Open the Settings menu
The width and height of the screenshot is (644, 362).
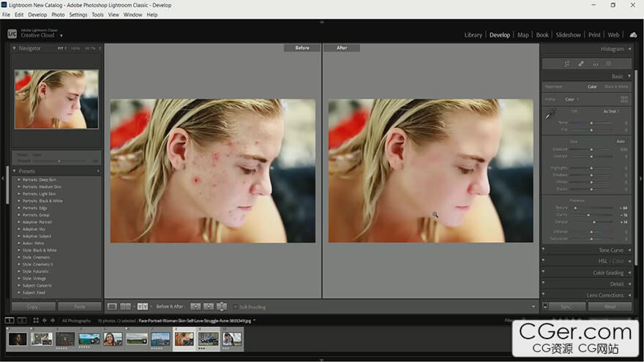point(78,15)
